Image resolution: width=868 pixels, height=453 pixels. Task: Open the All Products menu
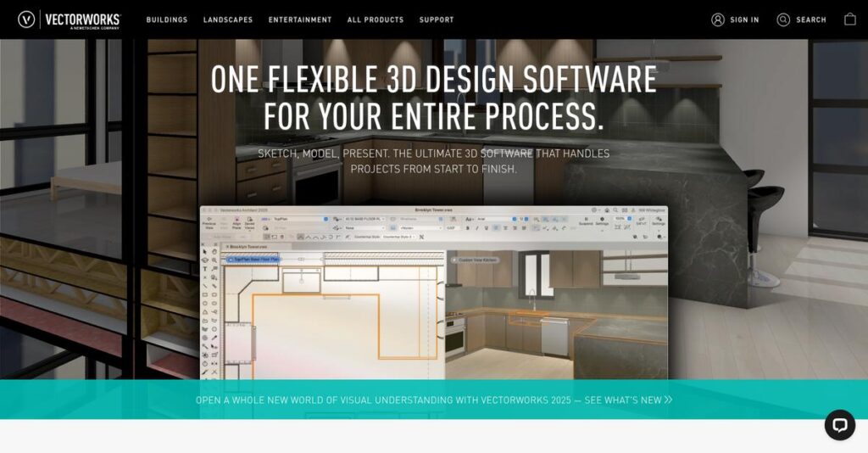[376, 20]
